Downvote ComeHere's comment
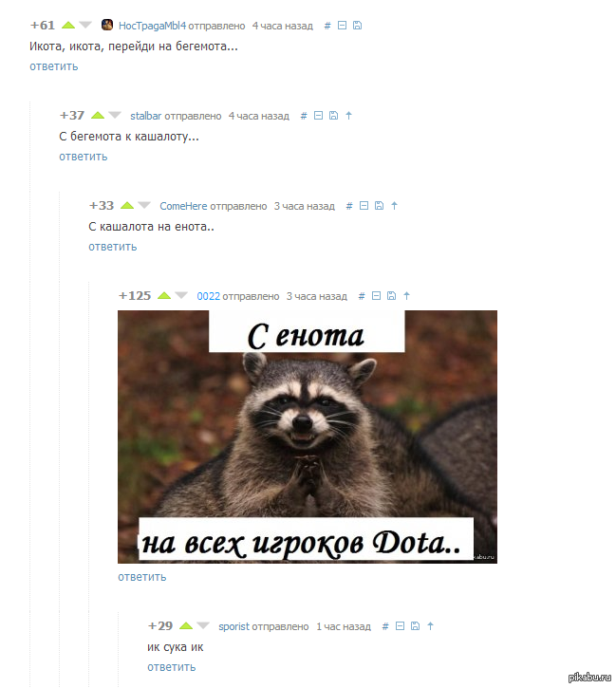The height and width of the screenshot is (688, 616). pyautogui.click(x=144, y=205)
